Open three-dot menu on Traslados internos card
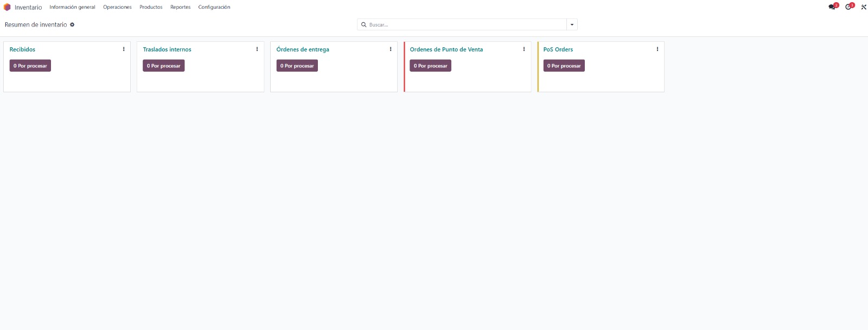868x330 pixels. 257,49
